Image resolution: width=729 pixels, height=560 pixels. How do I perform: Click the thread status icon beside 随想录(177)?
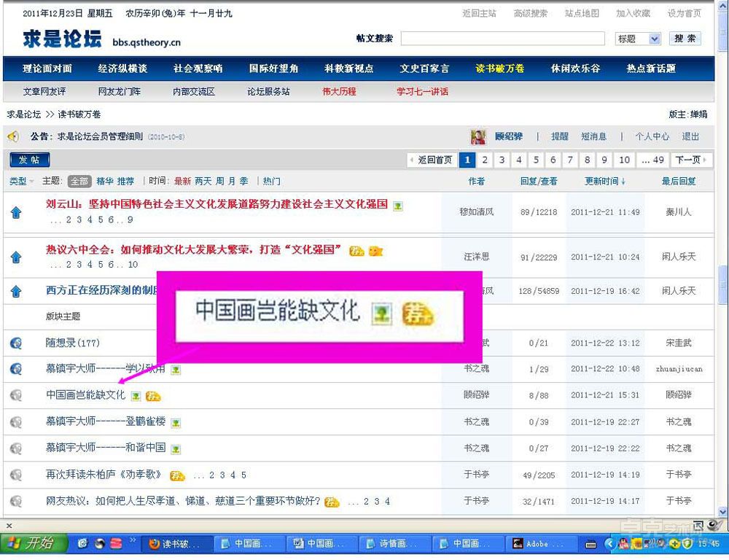click(x=16, y=343)
